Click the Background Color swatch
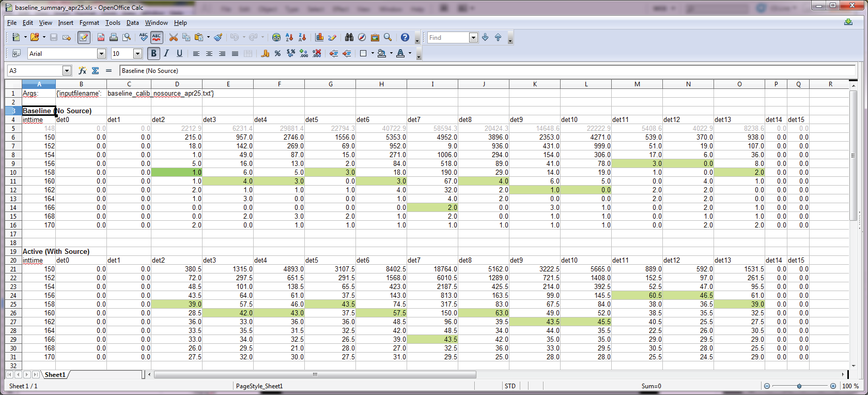Viewport: 868px width, 395px height. (x=382, y=53)
